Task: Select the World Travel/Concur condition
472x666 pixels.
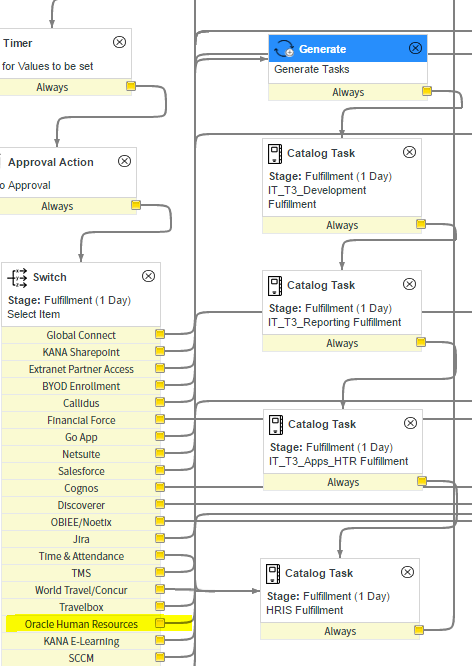Action: 81,590
